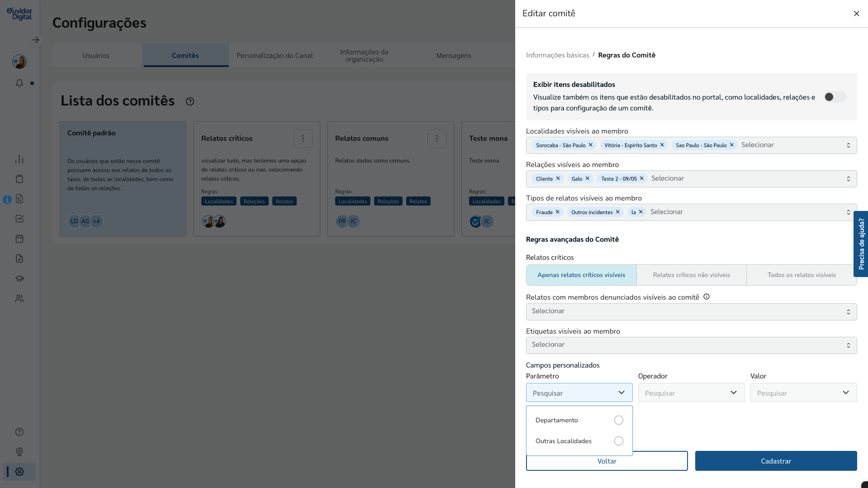The image size is (868, 488).
Task: Open the users group icon in sidebar
Action: coord(19,298)
